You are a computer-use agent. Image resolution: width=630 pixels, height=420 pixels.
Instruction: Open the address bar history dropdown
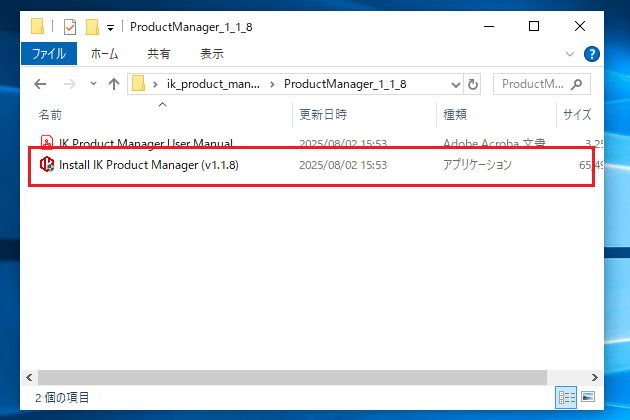point(455,84)
